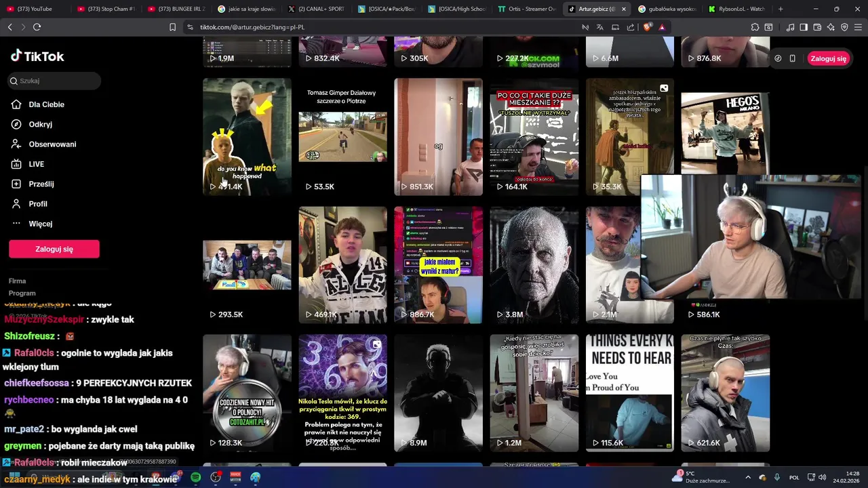Click Zaloguj się button in top-right corner

828,58
